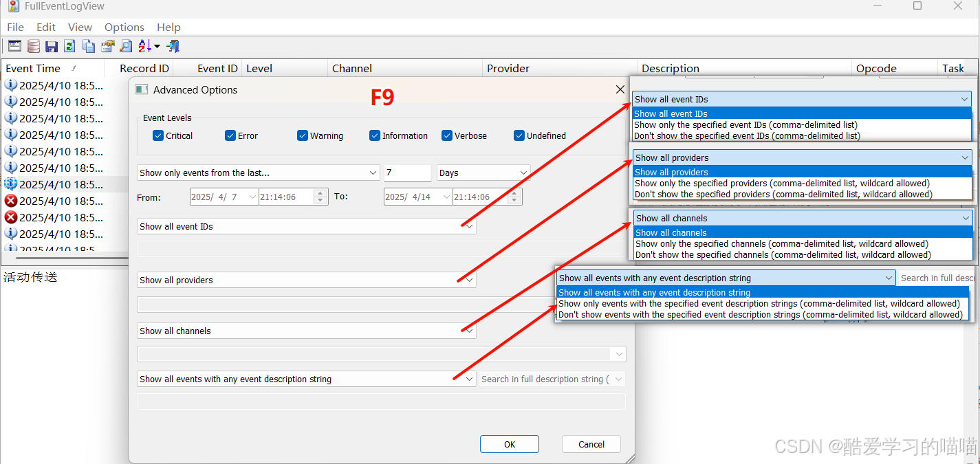Click the Choose Data Source database icon
980x464 pixels.
point(33,45)
